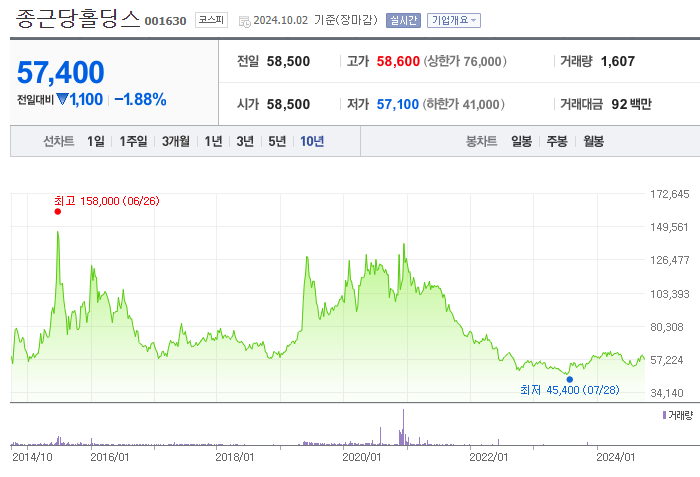Click the 149,561 y-axis label
The width and height of the screenshot is (700, 477).
point(669,227)
